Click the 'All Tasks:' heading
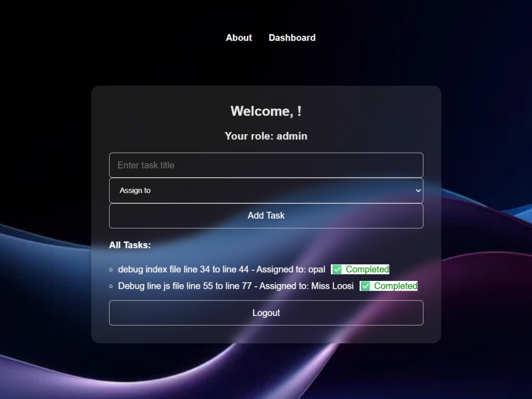This screenshot has height=399, width=532. [130, 245]
